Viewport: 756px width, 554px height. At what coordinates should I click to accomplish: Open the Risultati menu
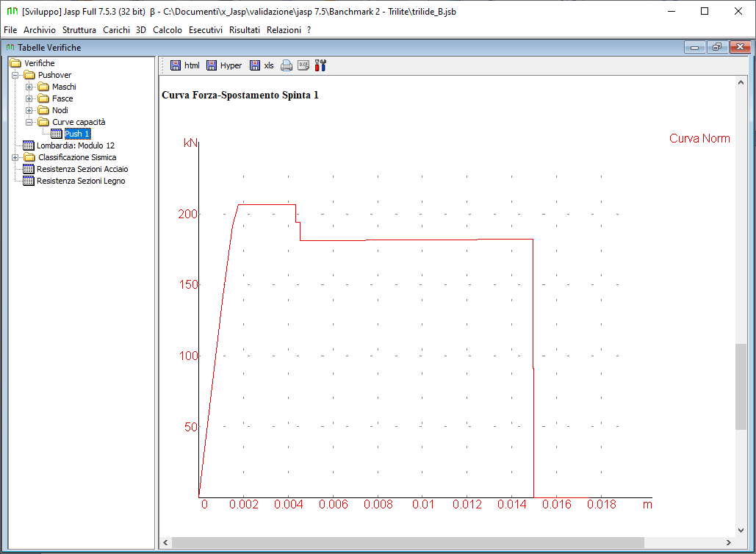click(245, 30)
